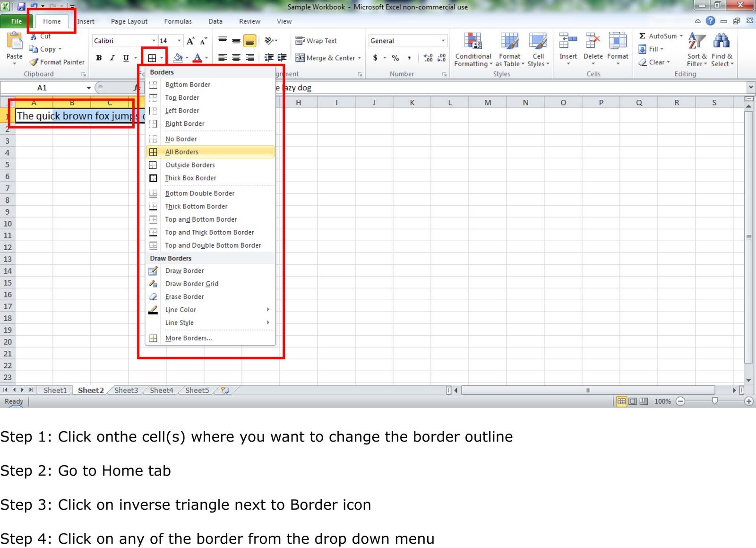Open the Font name dropdown
Viewport: 756px width, 548px height.
155,41
